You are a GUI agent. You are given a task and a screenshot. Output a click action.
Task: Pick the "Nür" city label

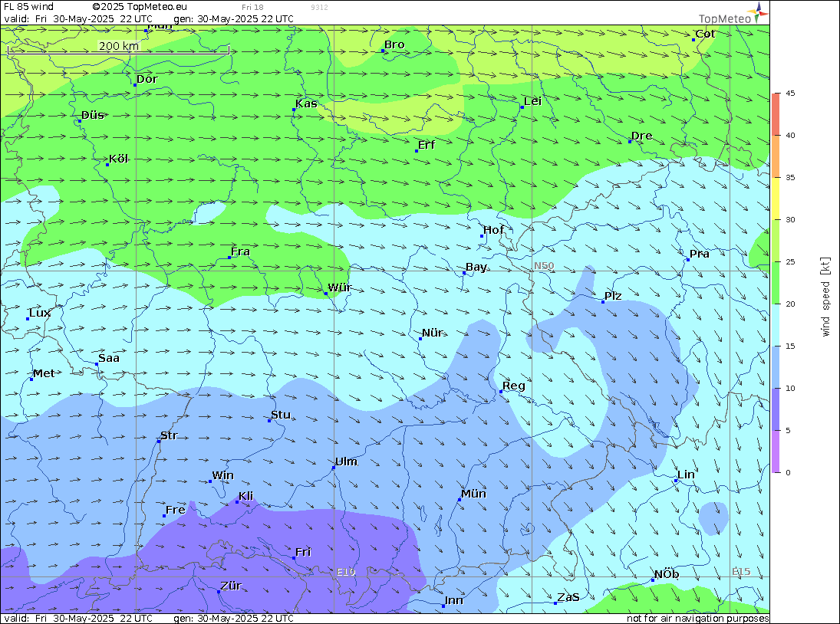pyautogui.click(x=433, y=333)
